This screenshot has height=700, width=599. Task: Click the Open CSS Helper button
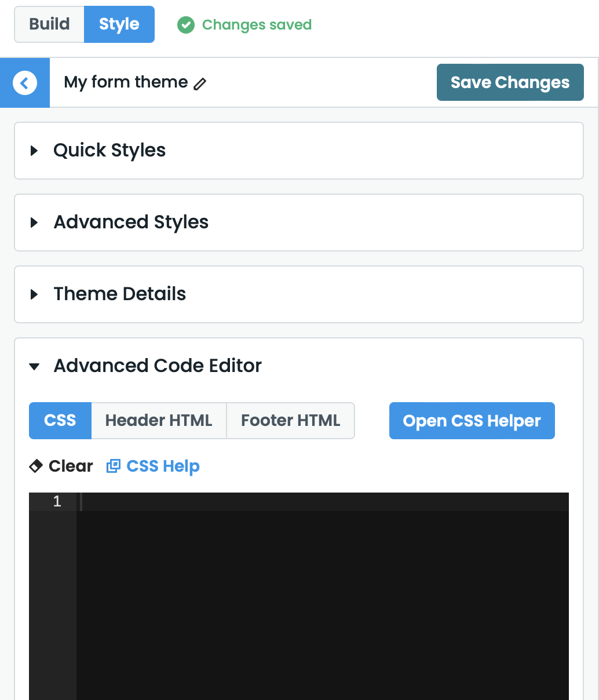(472, 421)
